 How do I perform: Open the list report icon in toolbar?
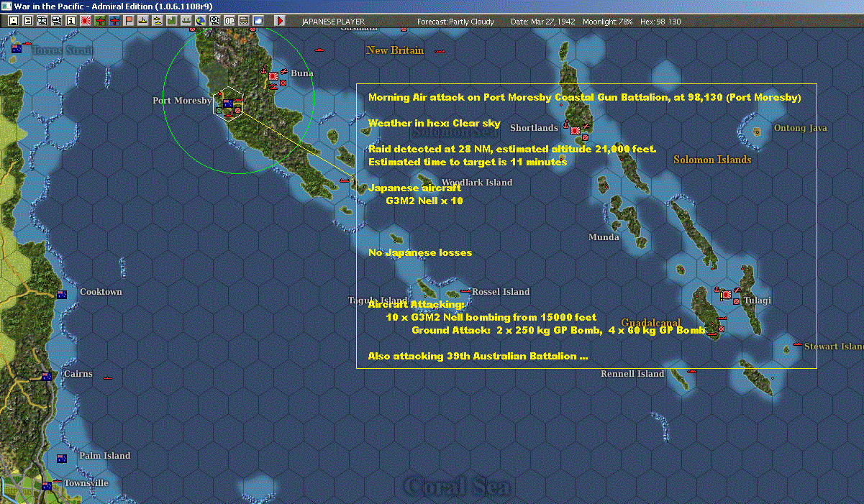(x=28, y=21)
